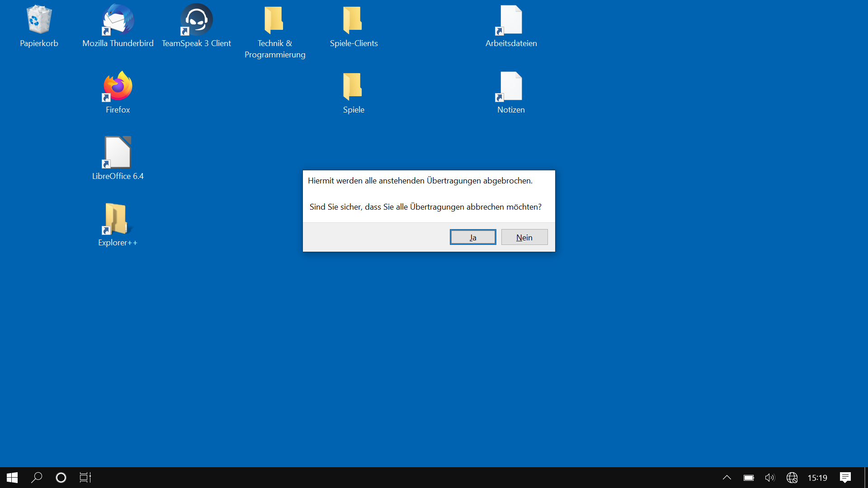Open Task View
This screenshot has width=868, height=488.
coord(85,478)
